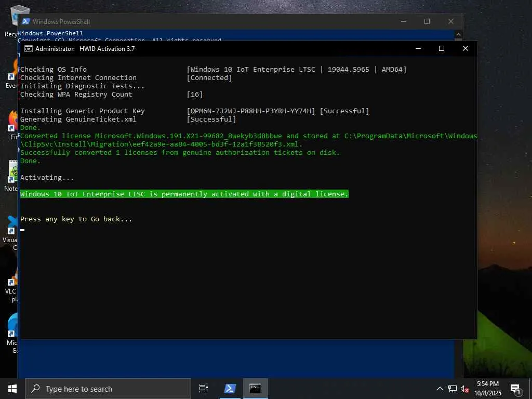The image size is (532, 399).
Task: Select the Everything desktop shortcut
Action: click(11, 73)
